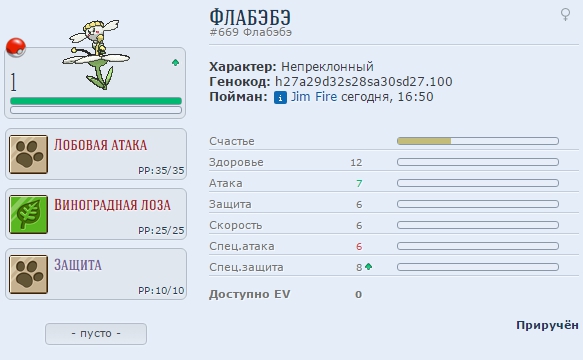Image resolution: width=583 pixels, height=360 pixels.
Task: Click the genocode 'h27a29d32s28sa30sd27.100'
Action: coord(363,82)
